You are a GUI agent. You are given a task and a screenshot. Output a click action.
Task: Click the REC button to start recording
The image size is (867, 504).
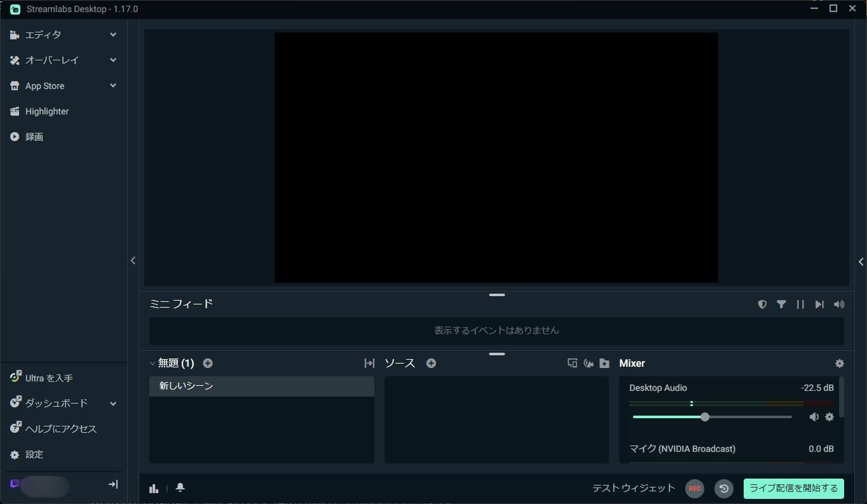click(694, 488)
